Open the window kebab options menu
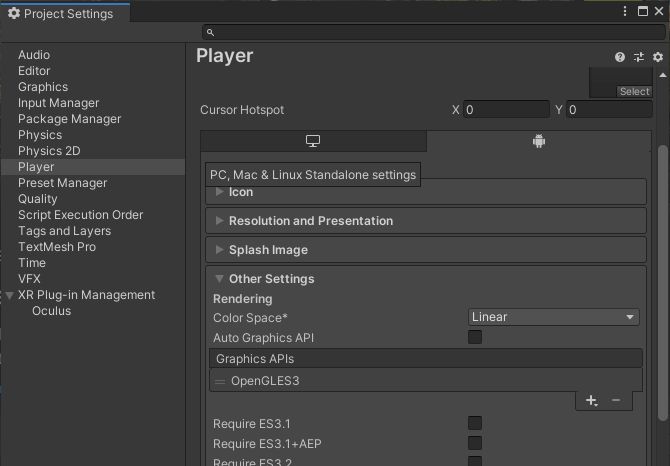Viewport: 670px width, 466px height. point(625,11)
